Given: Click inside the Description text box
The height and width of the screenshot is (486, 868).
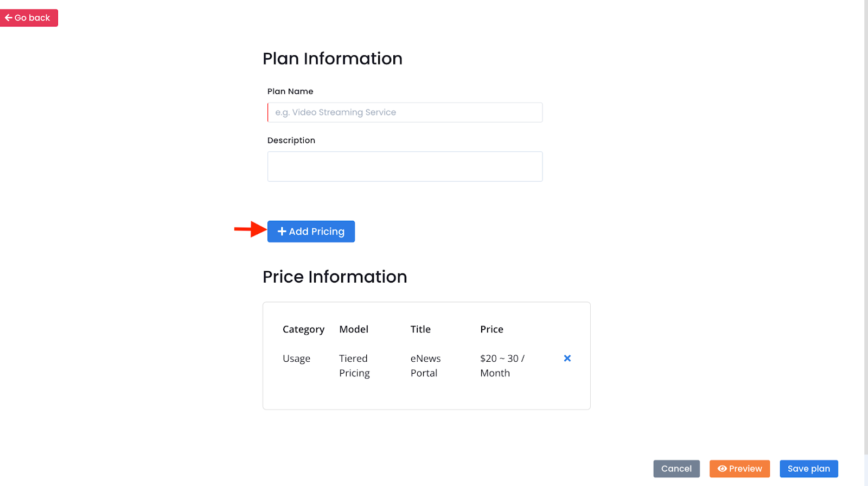Looking at the screenshot, I should click(x=405, y=167).
